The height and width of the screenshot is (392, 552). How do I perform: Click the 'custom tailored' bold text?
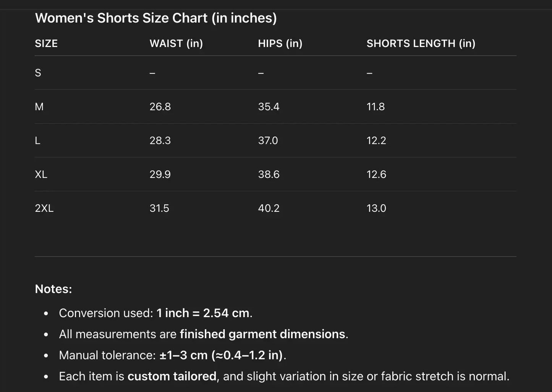172,376
